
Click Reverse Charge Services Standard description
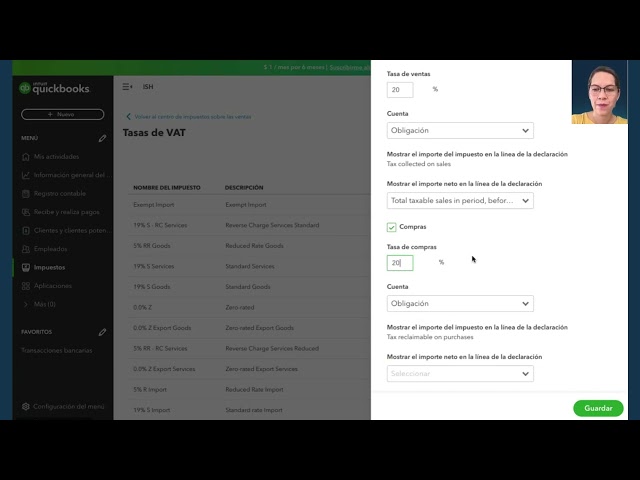[x=272, y=225]
